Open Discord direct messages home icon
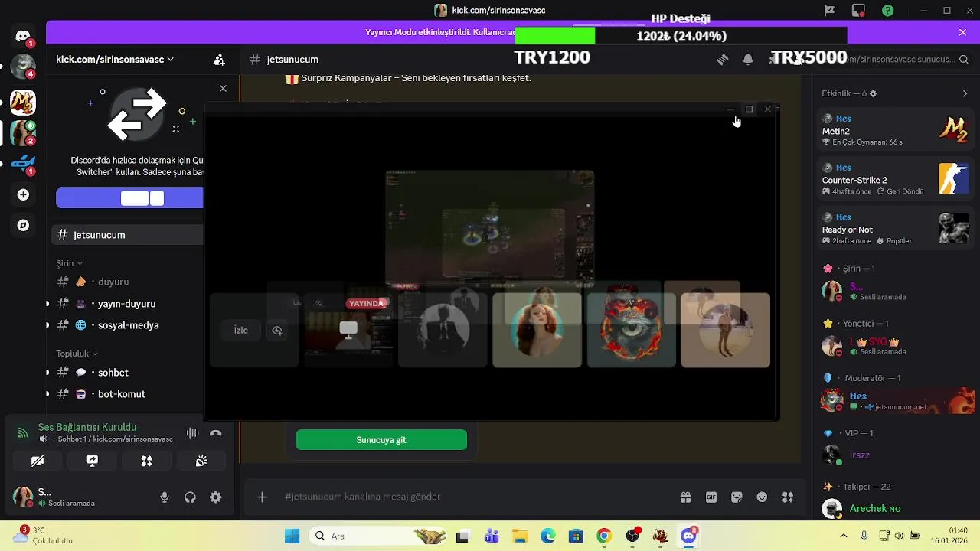The width and height of the screenshot is (980, 551). click(22, 36)
